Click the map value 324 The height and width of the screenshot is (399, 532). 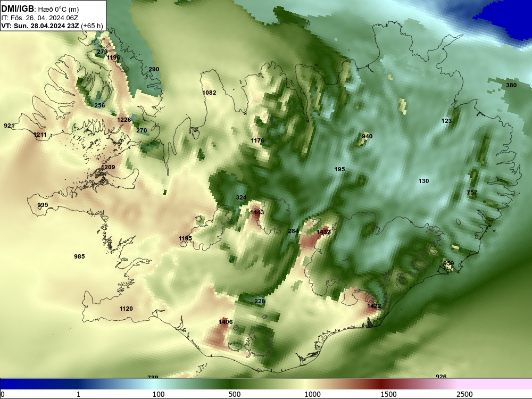click(x=241, y=197)
